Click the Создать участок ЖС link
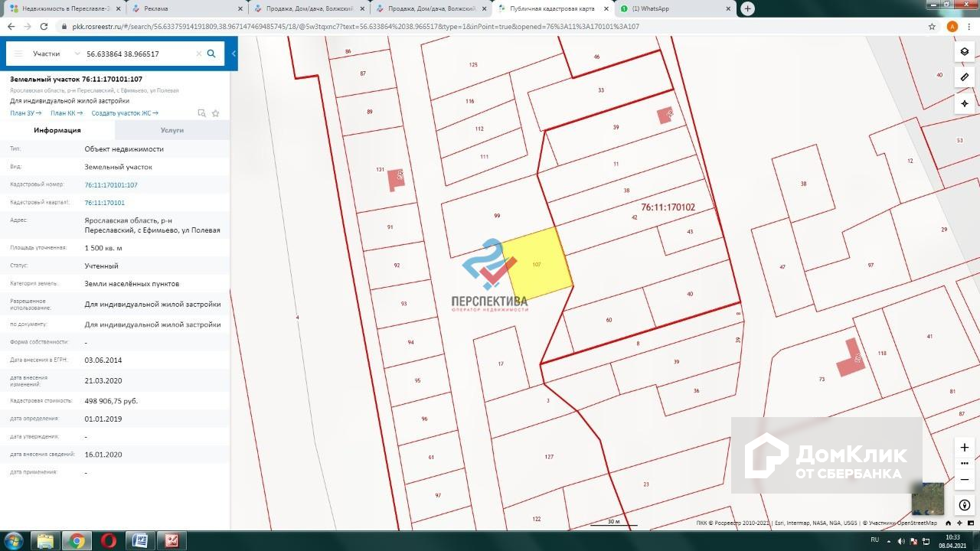 (x=123, y=113)
